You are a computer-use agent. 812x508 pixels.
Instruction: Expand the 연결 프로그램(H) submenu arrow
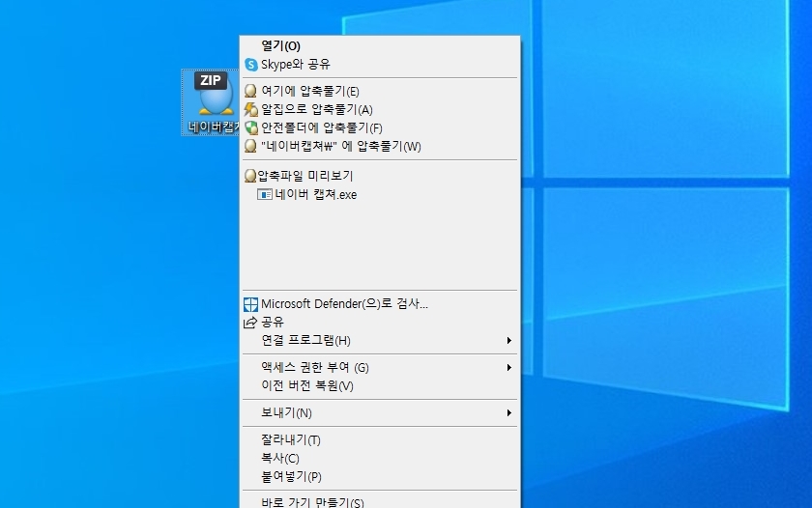(509, 340)
